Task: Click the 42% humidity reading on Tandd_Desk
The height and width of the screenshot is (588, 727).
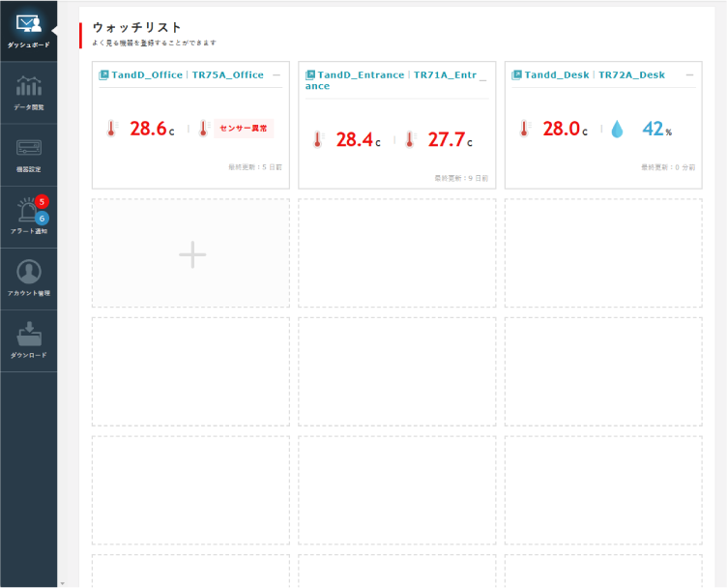Action: click(x=656, y=129)
